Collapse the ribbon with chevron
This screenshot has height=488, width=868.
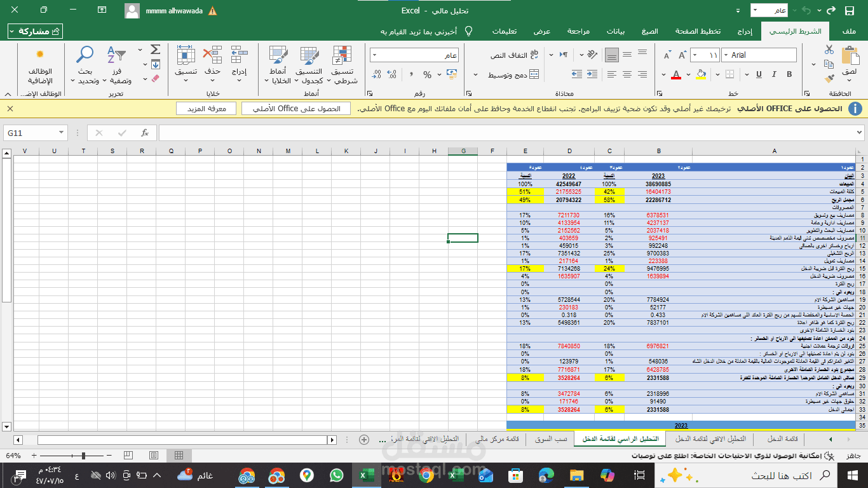(7, 93)
